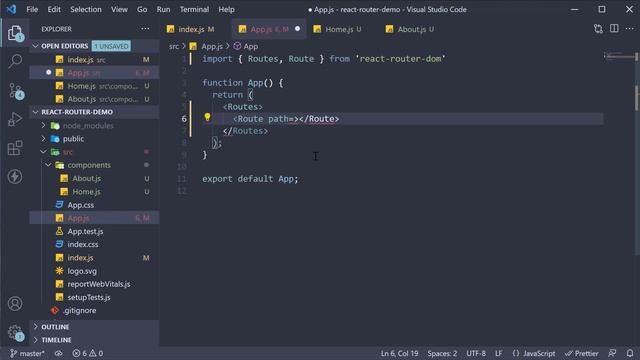Click the UTF-8 encoding status item

[476, 353]
